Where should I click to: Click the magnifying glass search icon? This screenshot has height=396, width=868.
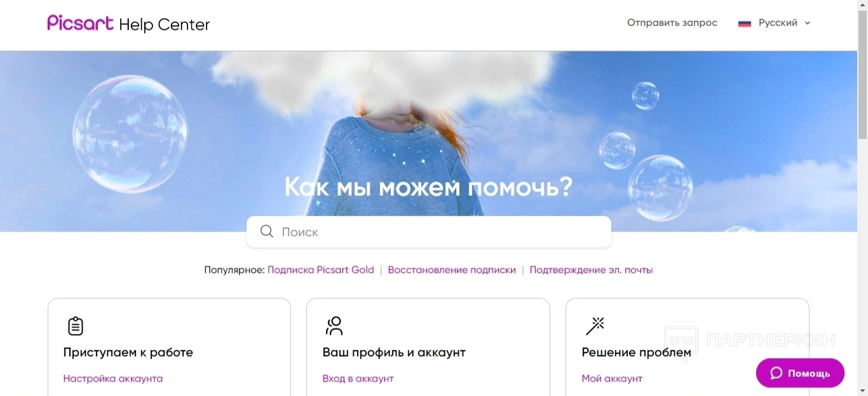pos(267,231)
